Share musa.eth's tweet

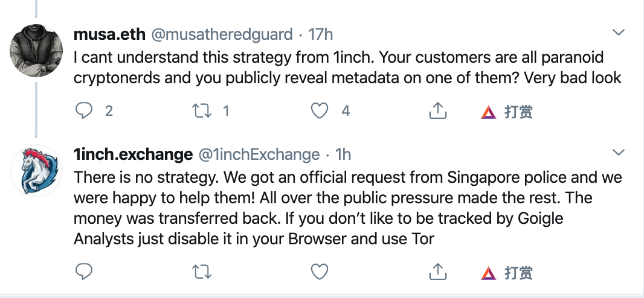click(x=437, y=111)
